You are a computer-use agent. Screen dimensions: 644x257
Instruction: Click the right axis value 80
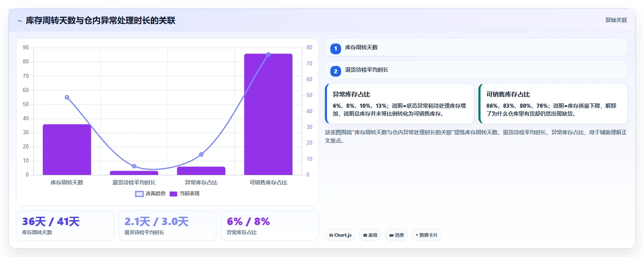click(x=309, y=47)
